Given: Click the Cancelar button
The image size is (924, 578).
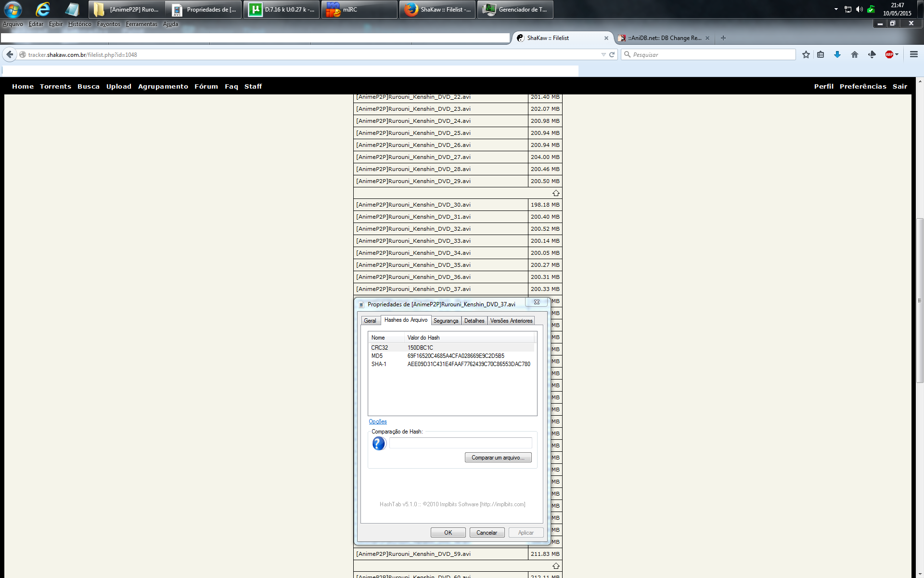Looking at the screenshot, I should pyautogui.click(x=487, y=532).
